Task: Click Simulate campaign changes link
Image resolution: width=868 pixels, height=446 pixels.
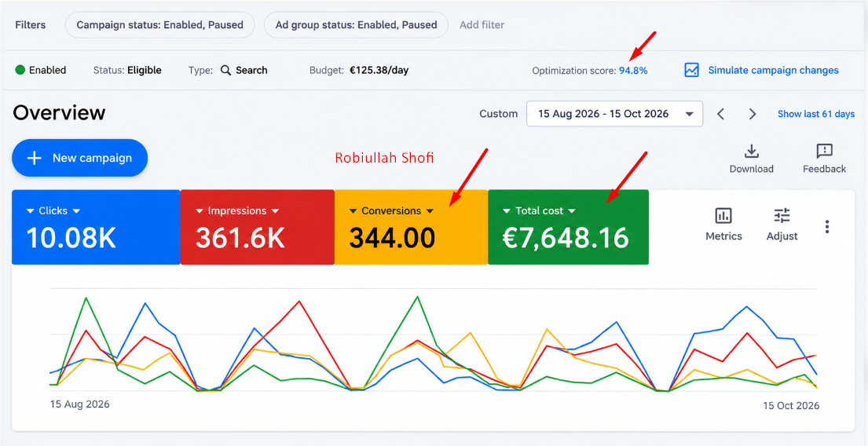Action: click(773, 70)
